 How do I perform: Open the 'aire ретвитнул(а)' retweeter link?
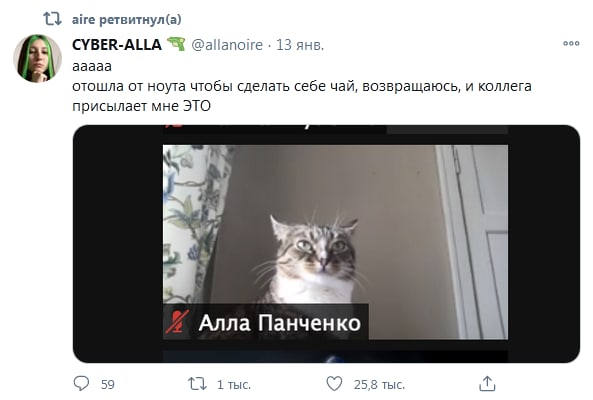[127, 19]
